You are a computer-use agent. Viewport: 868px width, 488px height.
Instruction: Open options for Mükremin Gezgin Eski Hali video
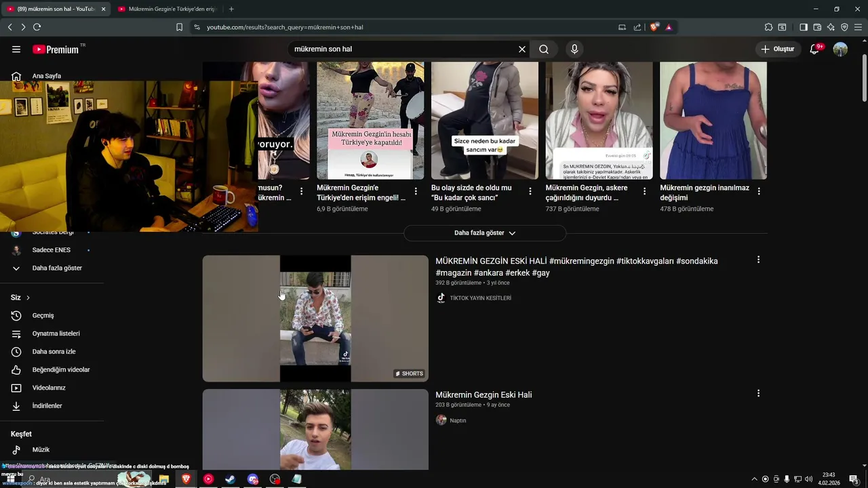[758, 393]
